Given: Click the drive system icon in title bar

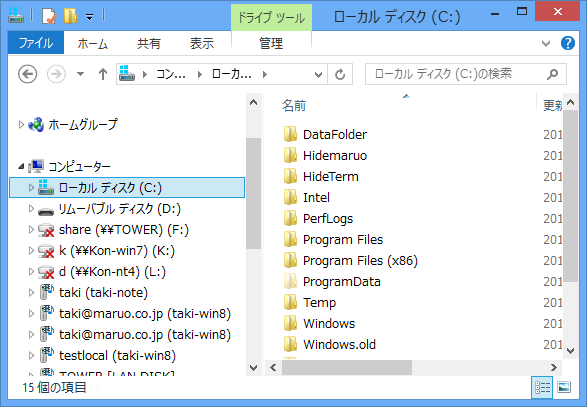Looking at the screenshot, I should click(x=16, y=16).
